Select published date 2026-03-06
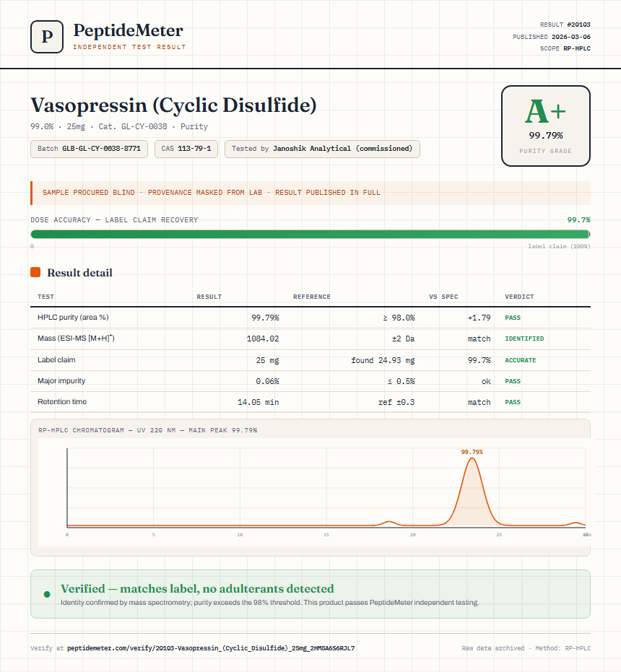This screenshot has height=672, width=621. pos(571,37)
